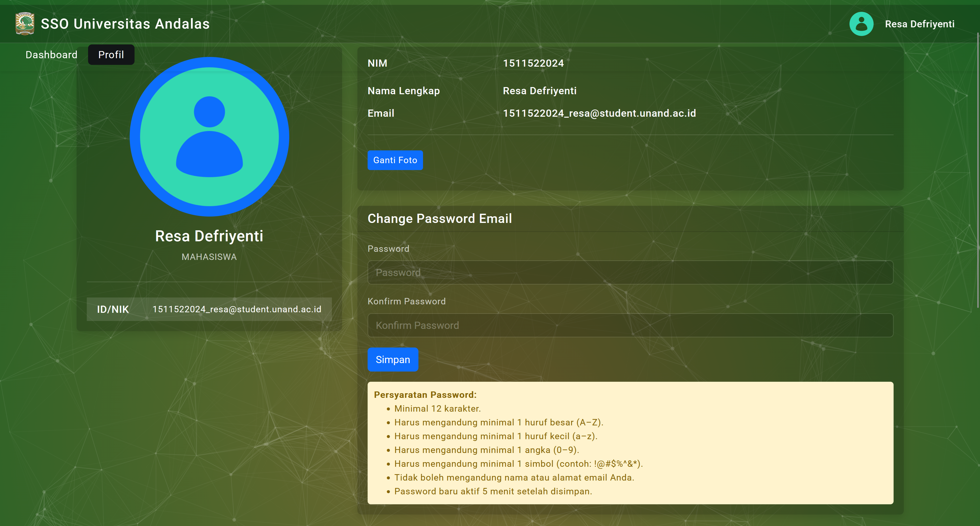Screen dimensions: 980x526
Task: Select the Profil tab
Action: [111, 55]
